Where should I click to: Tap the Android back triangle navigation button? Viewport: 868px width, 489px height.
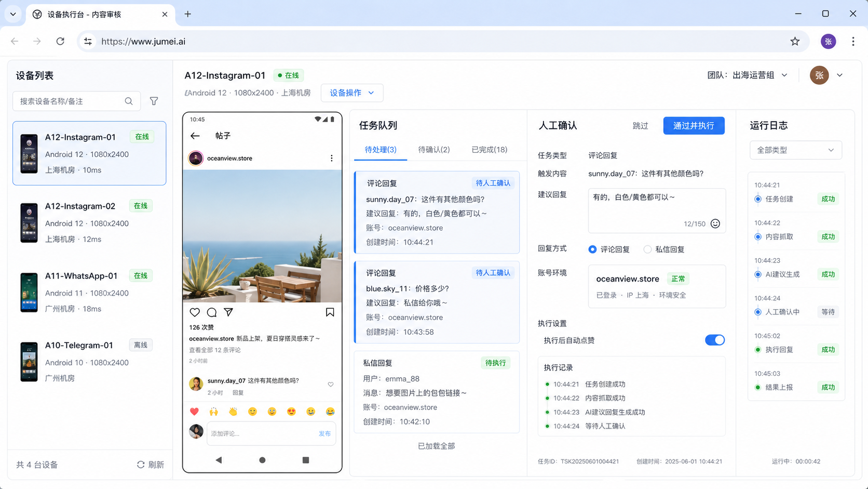[219, 460]
